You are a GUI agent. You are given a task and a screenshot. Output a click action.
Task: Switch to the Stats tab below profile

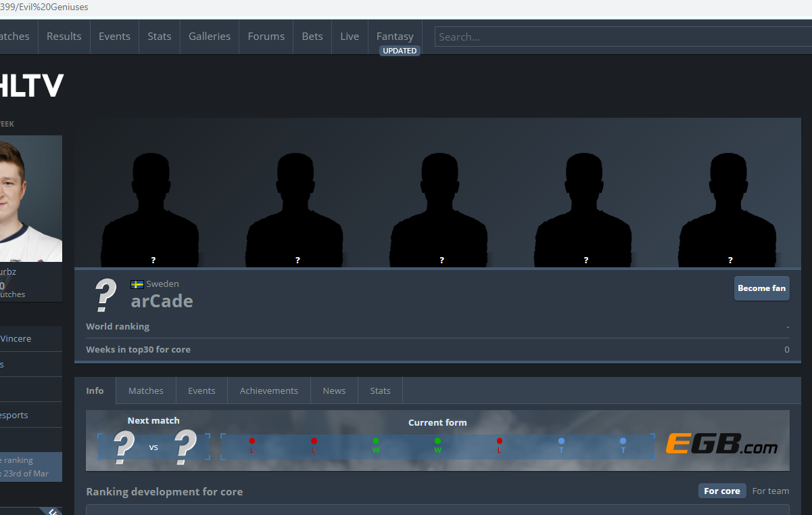click(x=380, y=390)
